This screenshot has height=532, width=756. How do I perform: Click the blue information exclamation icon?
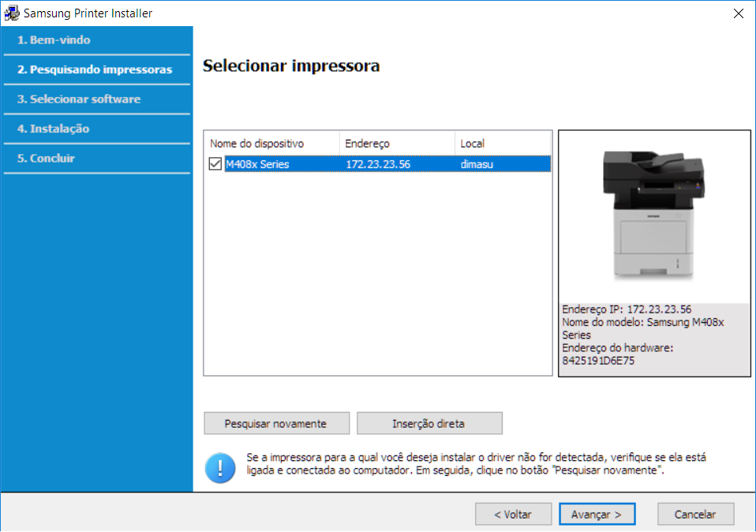pyautogui.click(x=219, y=467)
